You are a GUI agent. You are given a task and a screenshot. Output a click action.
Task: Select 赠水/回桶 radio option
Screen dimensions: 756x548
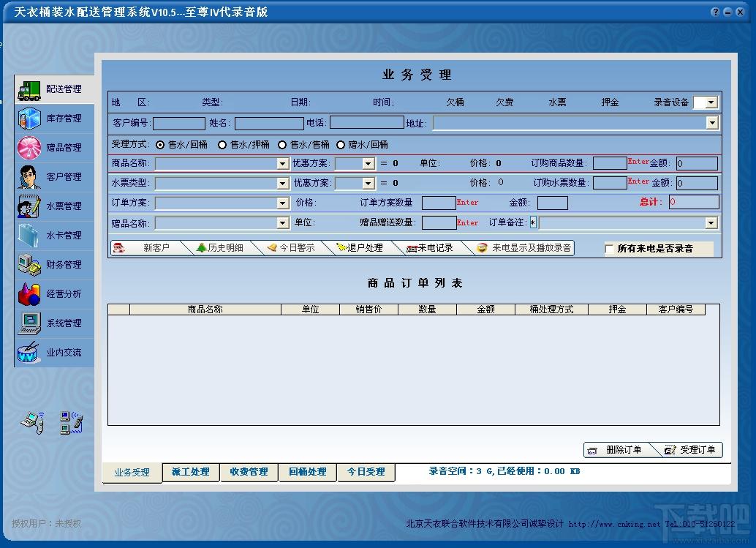pyautogui.click(x=341, y=145)
